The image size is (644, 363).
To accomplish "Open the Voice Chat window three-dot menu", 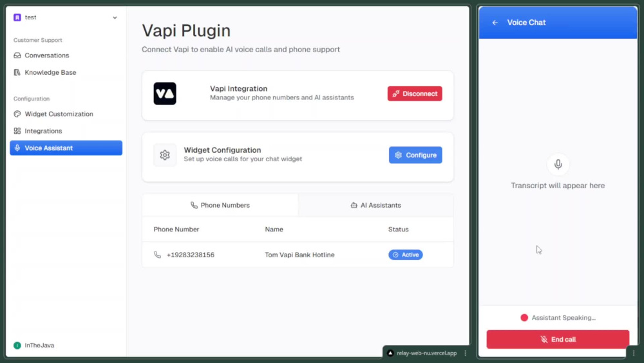I will tap(634, 353).
